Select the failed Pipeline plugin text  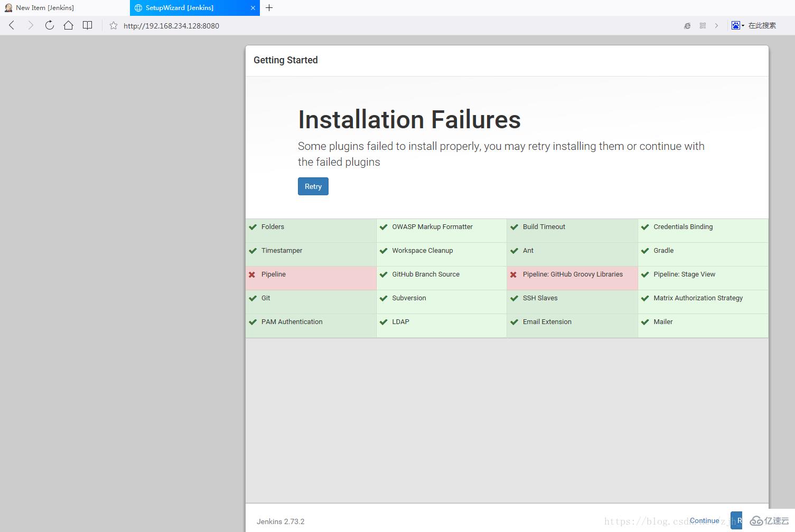click(x=274, y=274)
